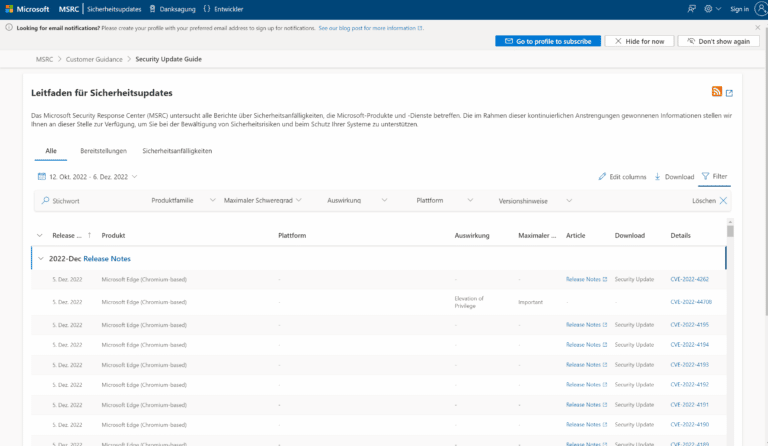The image size is (768, 446).
Task: Click external link icon beside CVE-2022-4195 Release Notes
Action: click(605, 325)
